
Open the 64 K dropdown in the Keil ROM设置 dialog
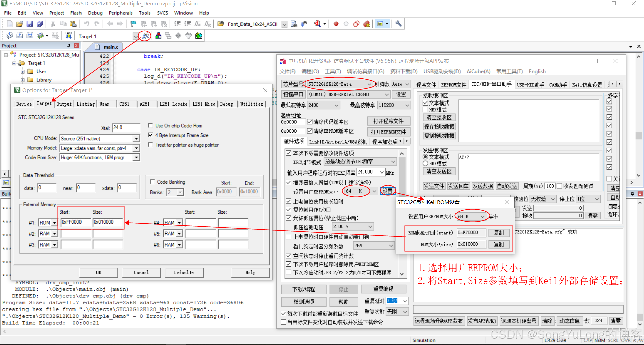point(482,217)
